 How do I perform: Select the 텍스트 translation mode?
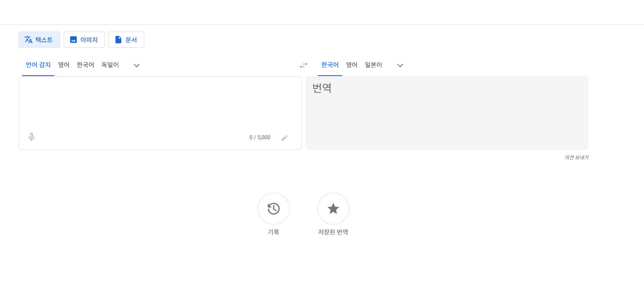(x=39, y=40)
